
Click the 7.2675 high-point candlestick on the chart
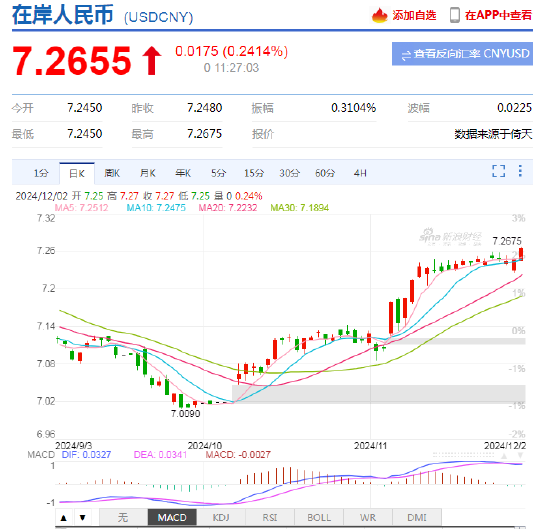tap(521, 254)
